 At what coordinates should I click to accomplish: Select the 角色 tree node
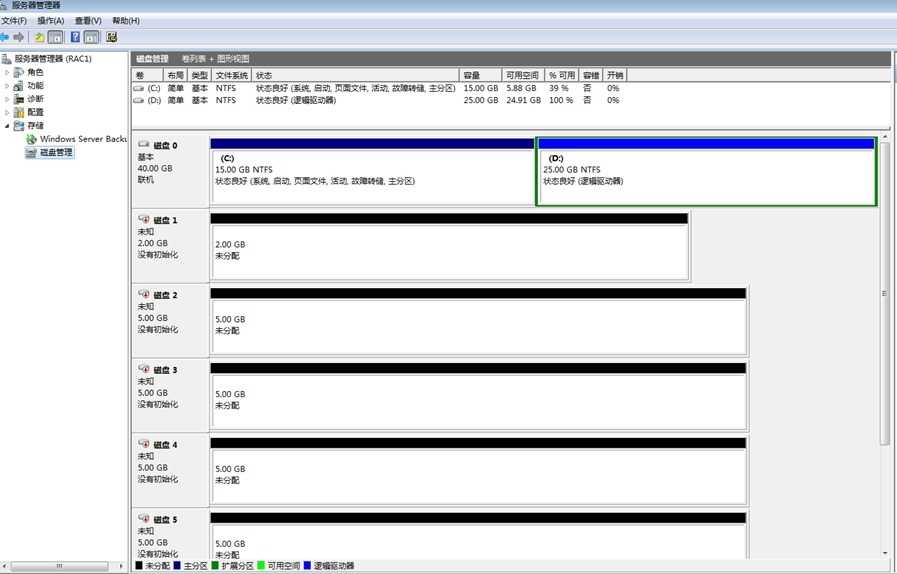(x=35, y=72)
